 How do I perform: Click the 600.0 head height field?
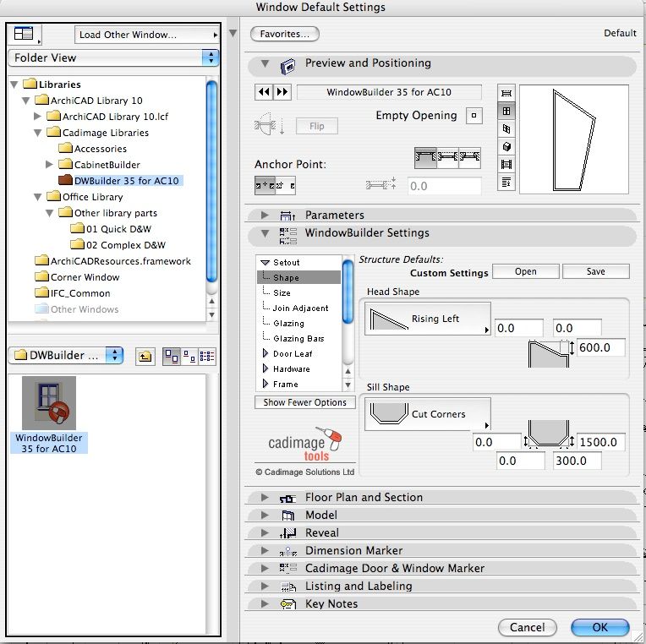(x=600, y=347)
